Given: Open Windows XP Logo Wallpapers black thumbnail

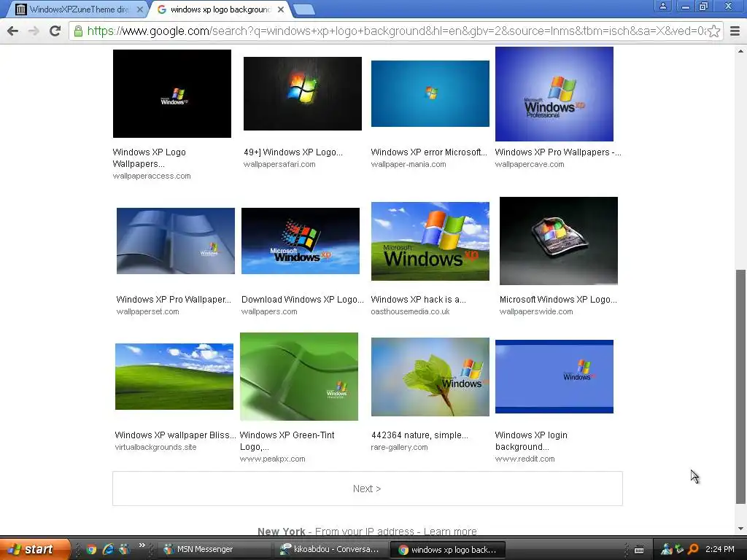Looking at the screenshot, I should (x=172, y=94).
